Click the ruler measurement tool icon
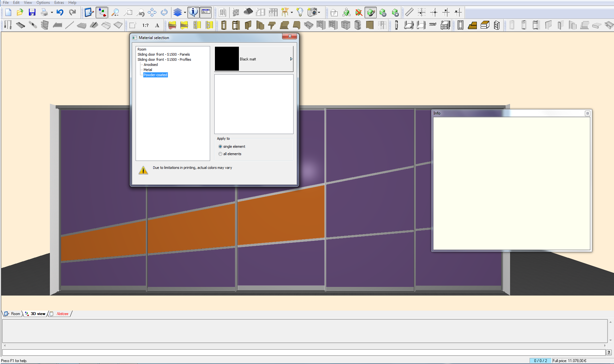Viewport: 614px width, 364px height. coord(409,12)
